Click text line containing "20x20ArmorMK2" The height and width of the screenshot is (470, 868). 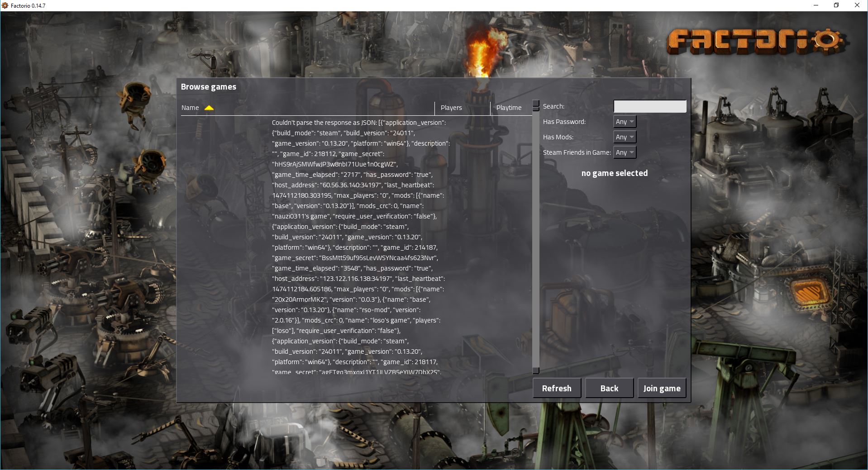coord(351,299)
